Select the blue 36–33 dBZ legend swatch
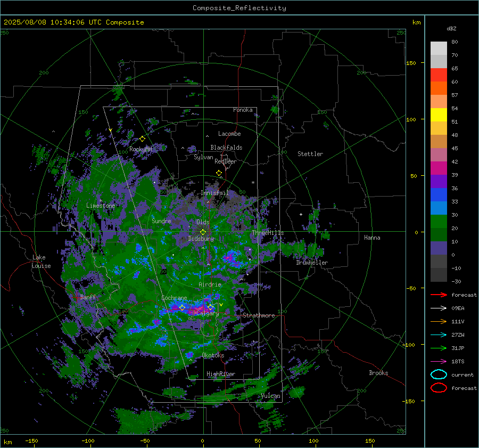Viewport: 479px width, 448px height. (x=439, y=195)
